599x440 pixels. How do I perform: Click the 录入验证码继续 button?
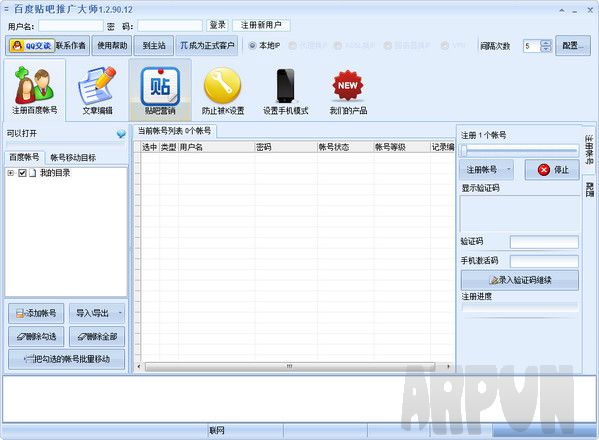(520, 280)
